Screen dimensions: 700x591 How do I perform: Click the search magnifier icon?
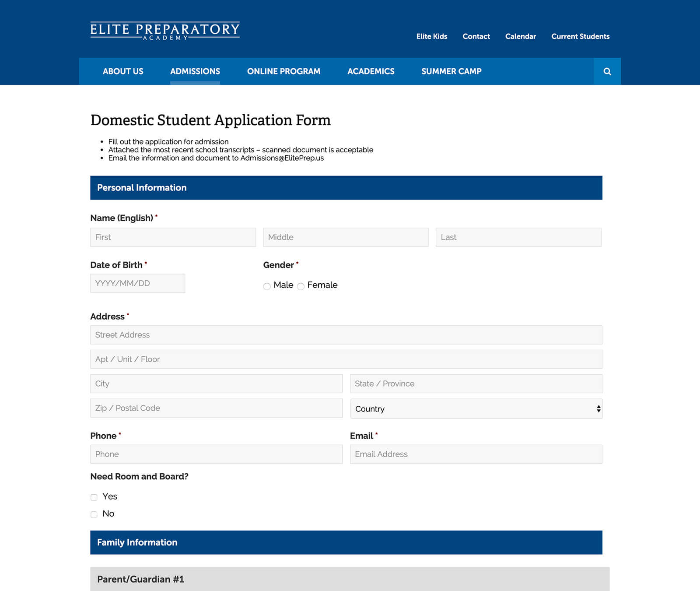point(607,71)
